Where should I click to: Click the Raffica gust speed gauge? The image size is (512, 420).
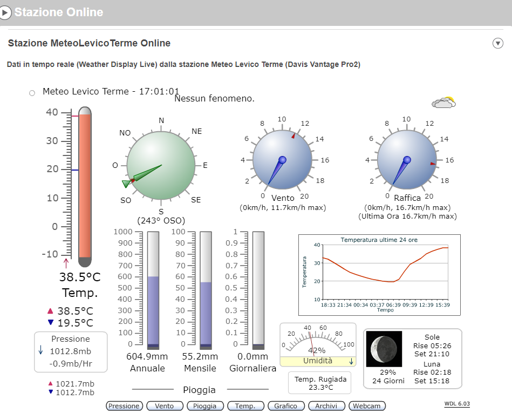407,160
